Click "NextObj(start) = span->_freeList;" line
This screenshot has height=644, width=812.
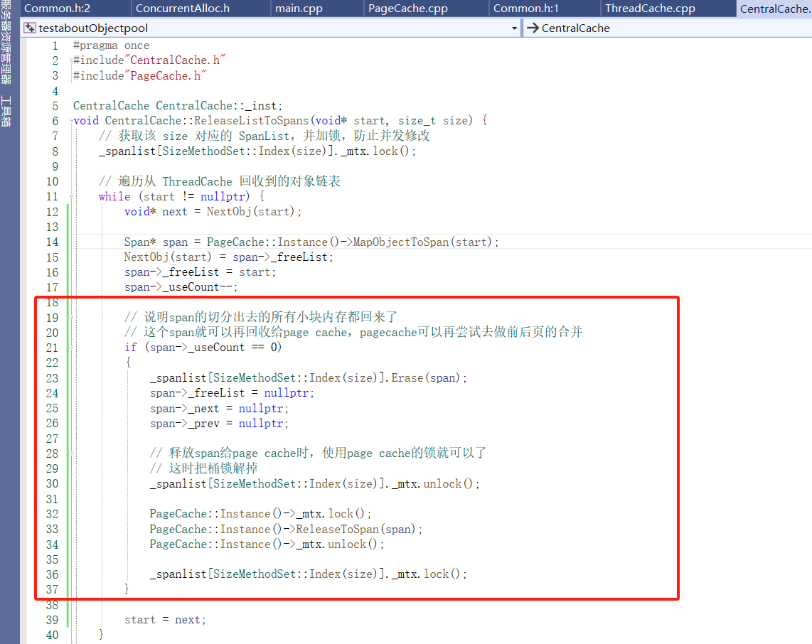228,257
